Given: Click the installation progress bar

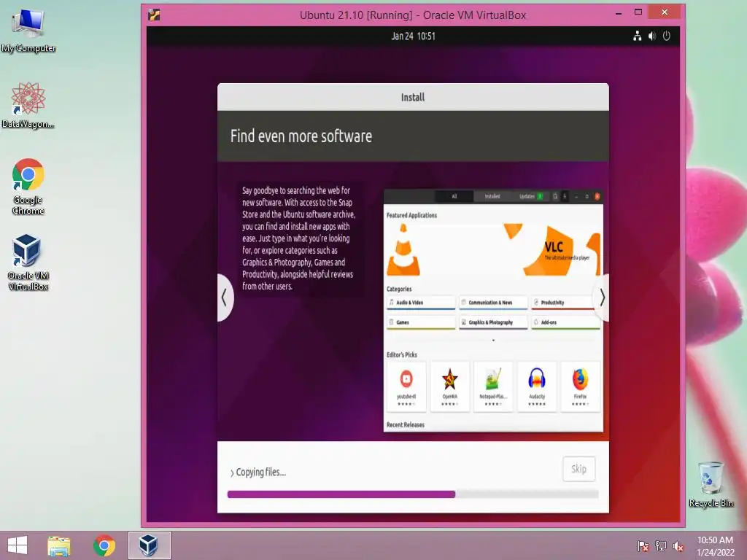Looking at the screenshot, I should [x=413, y=494].
